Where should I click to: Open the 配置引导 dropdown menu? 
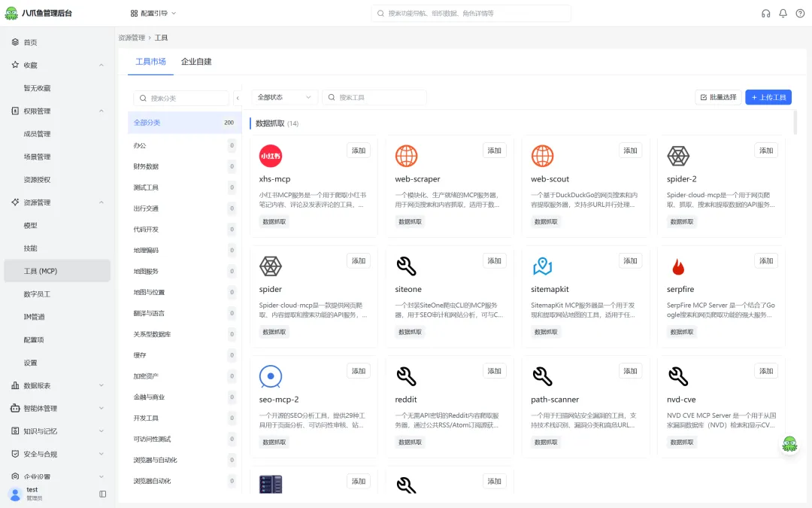[x=153, y=13]
